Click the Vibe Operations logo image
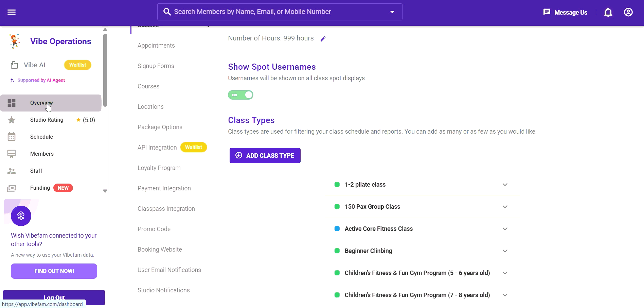 point(15,41)
